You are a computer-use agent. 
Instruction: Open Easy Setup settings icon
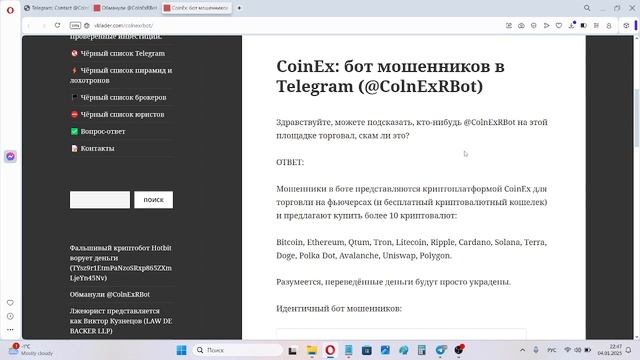coord(596,25)
